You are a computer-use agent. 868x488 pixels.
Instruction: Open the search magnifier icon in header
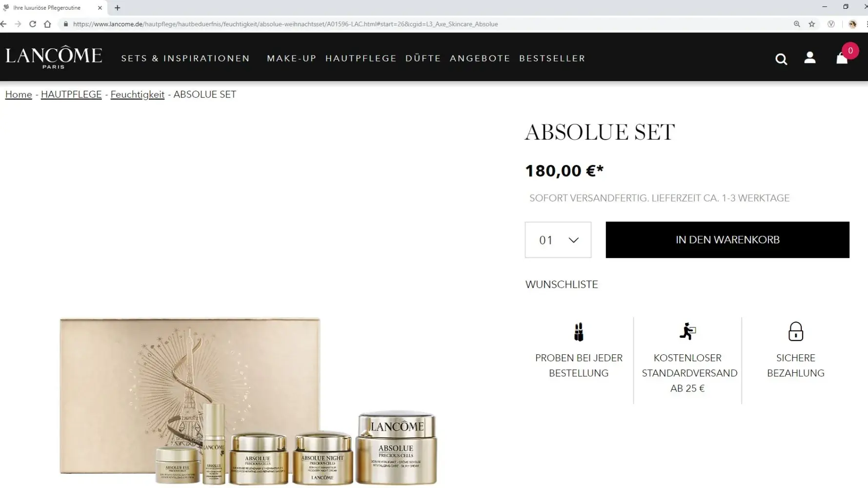(781, 59)
